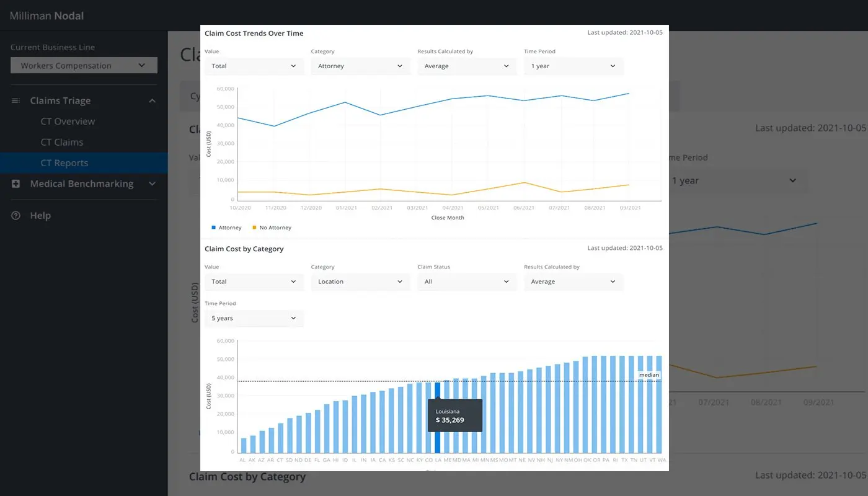Open the Value dropdown showing Total

tap(254, 66)
